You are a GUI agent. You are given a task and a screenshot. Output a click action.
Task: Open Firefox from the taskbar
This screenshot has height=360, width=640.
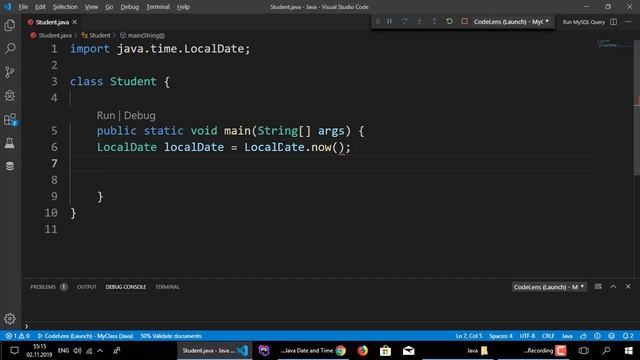362,351
